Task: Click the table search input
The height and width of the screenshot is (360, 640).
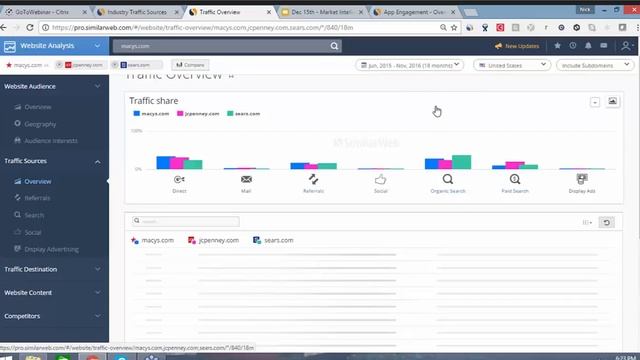Action: tap(186, 221)
